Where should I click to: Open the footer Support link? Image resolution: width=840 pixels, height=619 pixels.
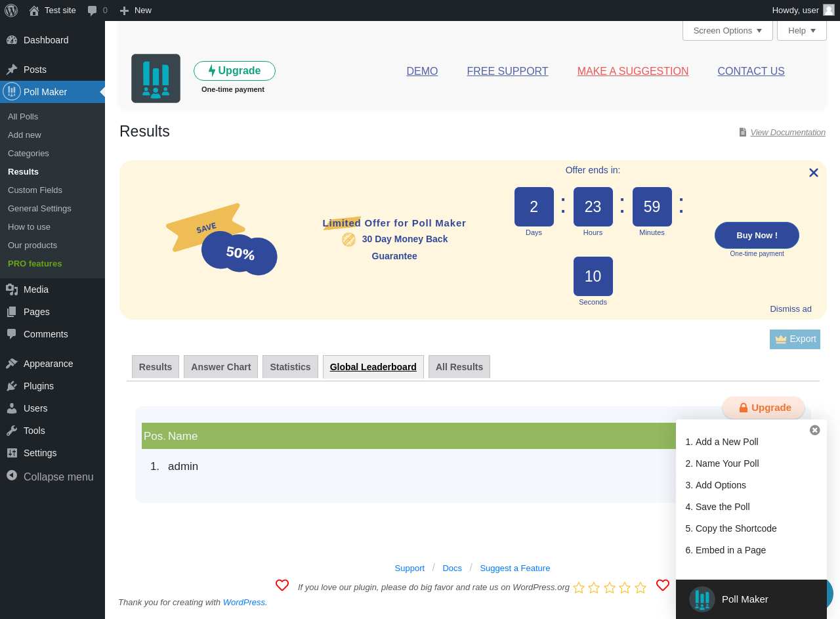[x=409, y=568]
